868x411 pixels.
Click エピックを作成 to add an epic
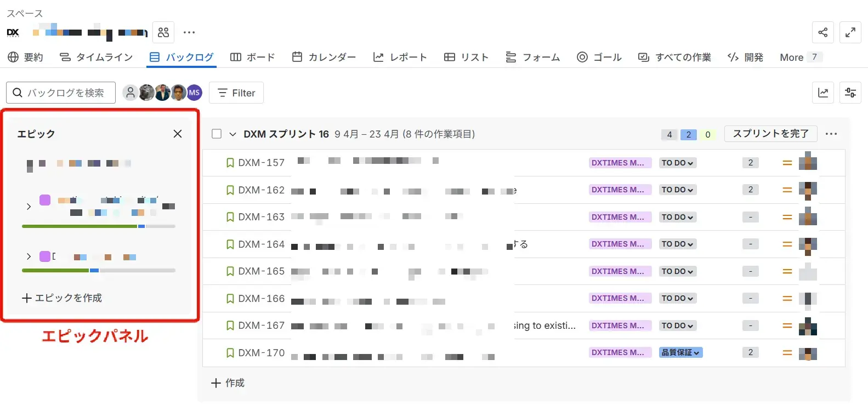click(62, 298)
